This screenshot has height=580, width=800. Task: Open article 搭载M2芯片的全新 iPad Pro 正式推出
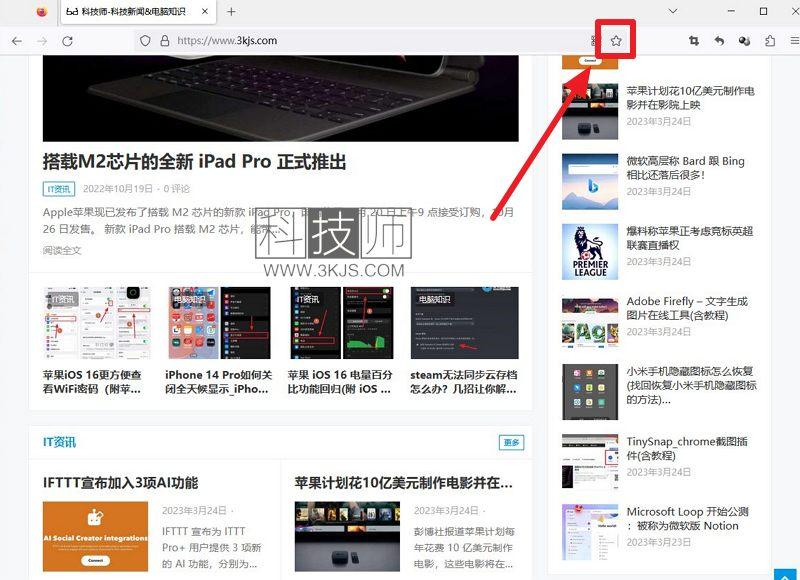click(x=194, y=162)
